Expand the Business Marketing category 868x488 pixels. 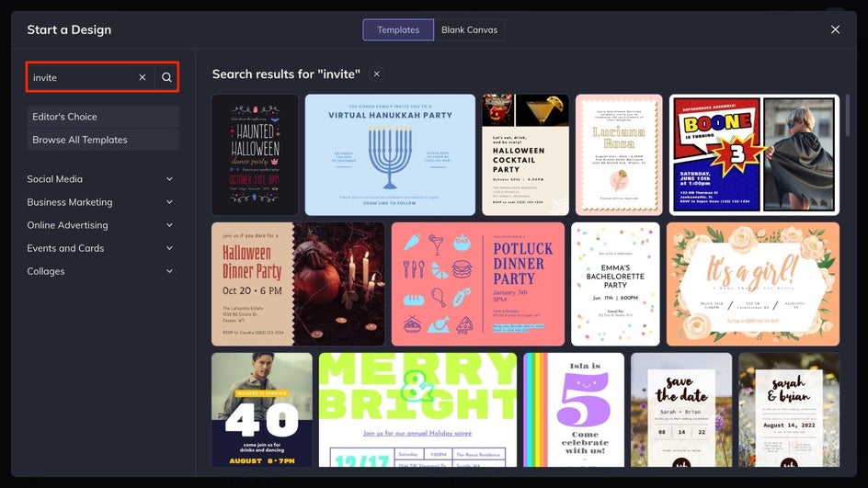tap(99, 202)
